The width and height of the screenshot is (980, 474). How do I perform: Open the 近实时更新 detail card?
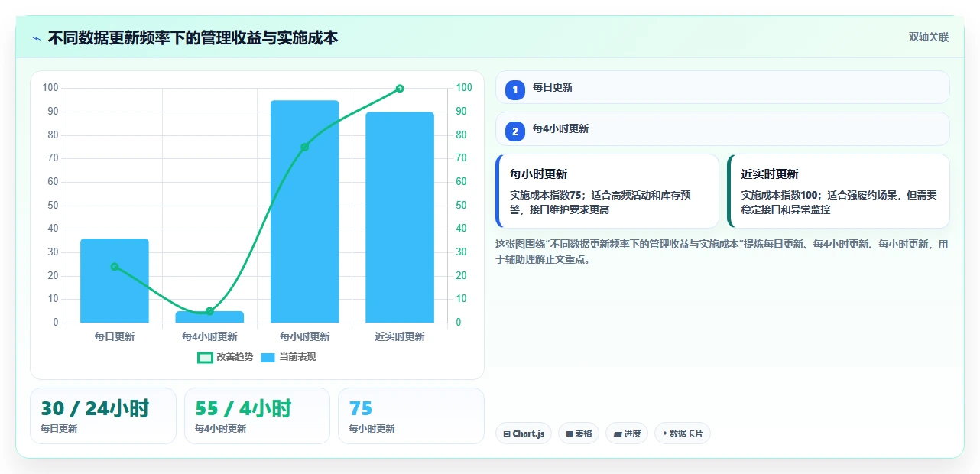click(839, 191)
